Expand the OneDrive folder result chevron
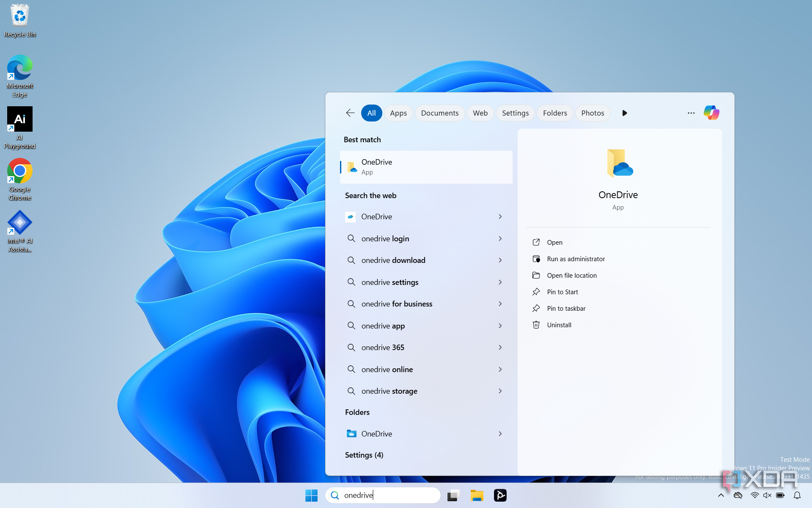812x508 pixels. (500, 434)
